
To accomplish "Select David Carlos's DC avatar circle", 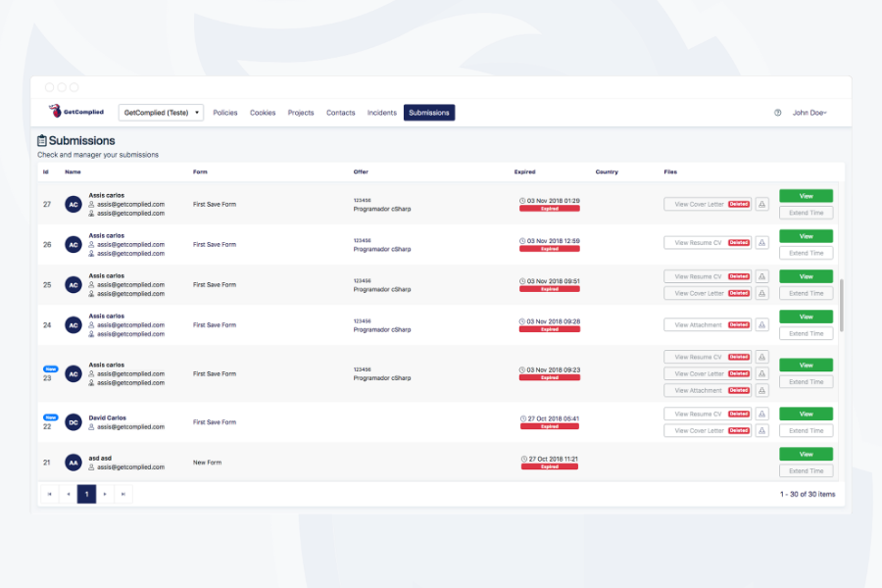I will pos(73,422).
